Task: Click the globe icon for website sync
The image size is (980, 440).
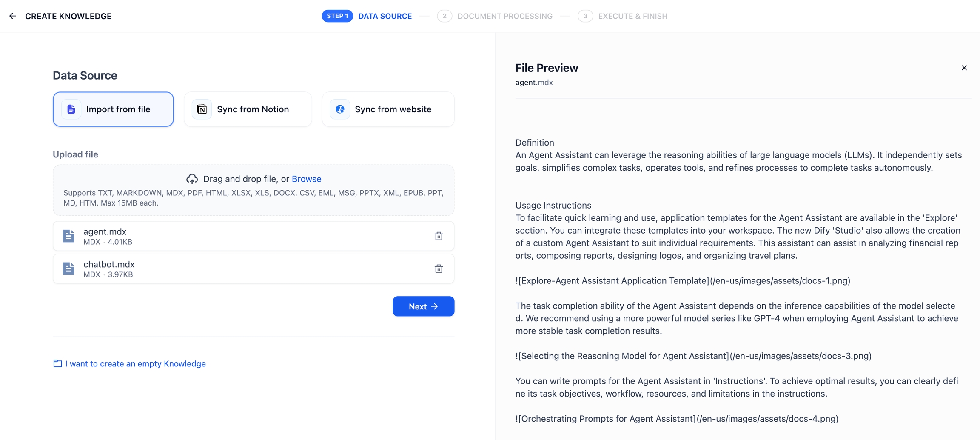Action: tap(340, 109)
